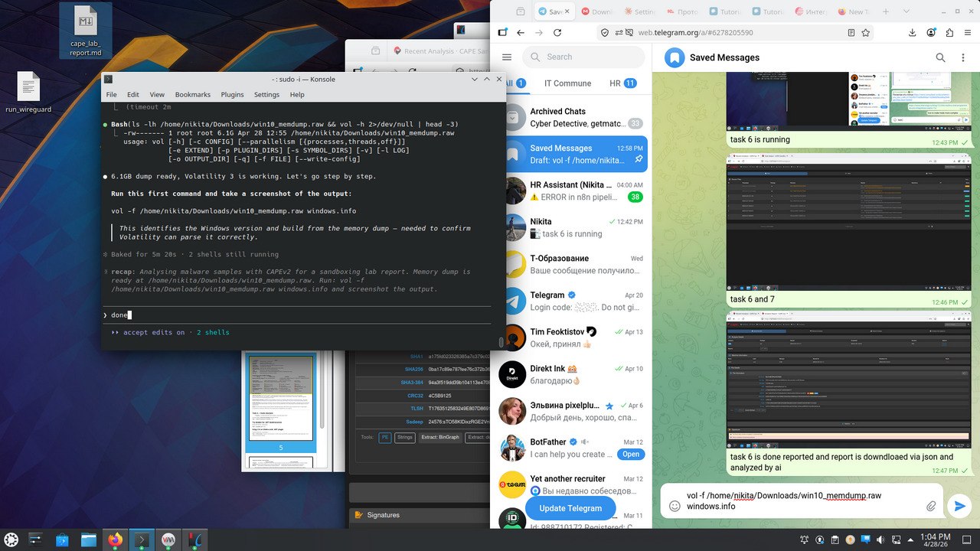Screen dimensions: 980x551
Task: Open the Firefox application menu
Action: tap(969, 33)
